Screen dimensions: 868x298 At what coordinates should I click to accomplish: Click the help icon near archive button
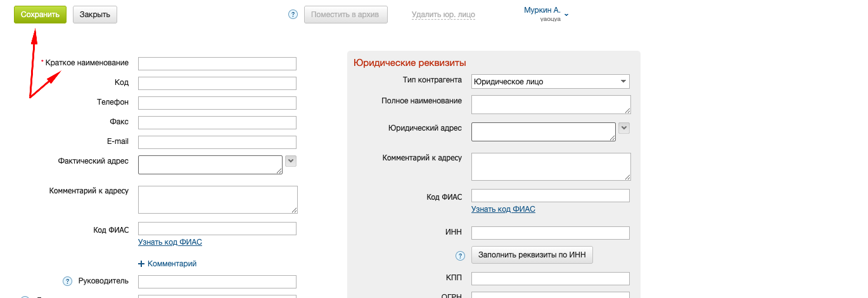tap(293, 15)
